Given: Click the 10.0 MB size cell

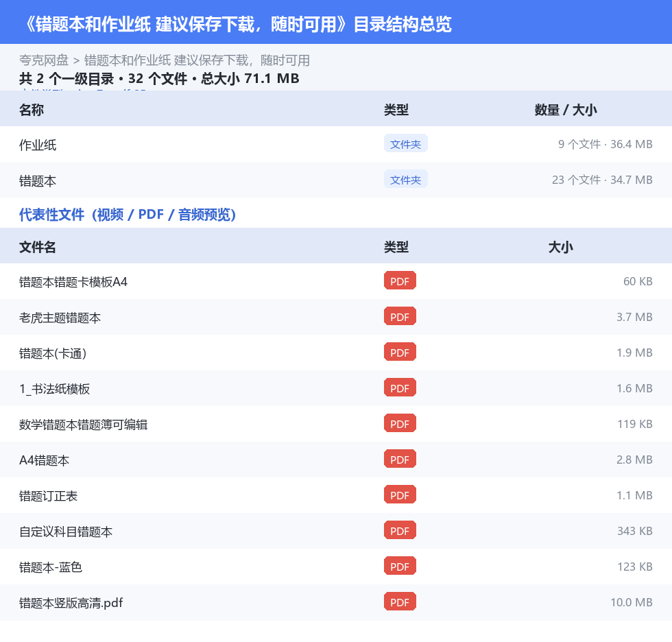Looking at the screenshot, I should point(632,602).
